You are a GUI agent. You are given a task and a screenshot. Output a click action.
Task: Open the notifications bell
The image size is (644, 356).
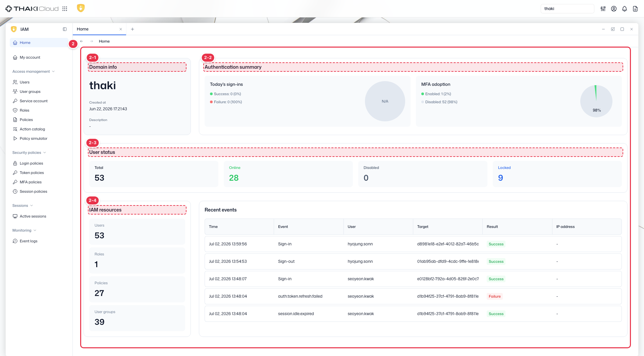[x=625, y=9]
